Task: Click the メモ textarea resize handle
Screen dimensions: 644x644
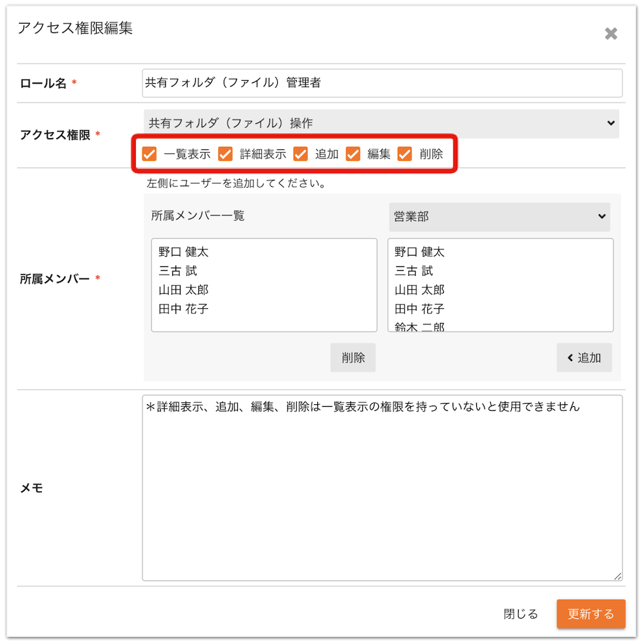Action: [x=618, y=576]
